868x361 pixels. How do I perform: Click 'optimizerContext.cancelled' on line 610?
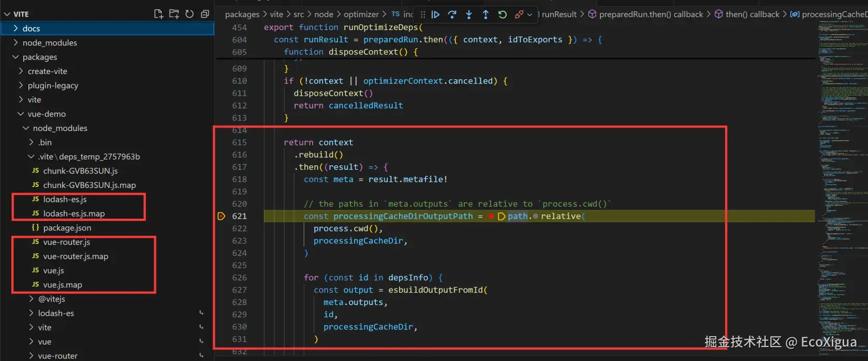coord(428,81)
